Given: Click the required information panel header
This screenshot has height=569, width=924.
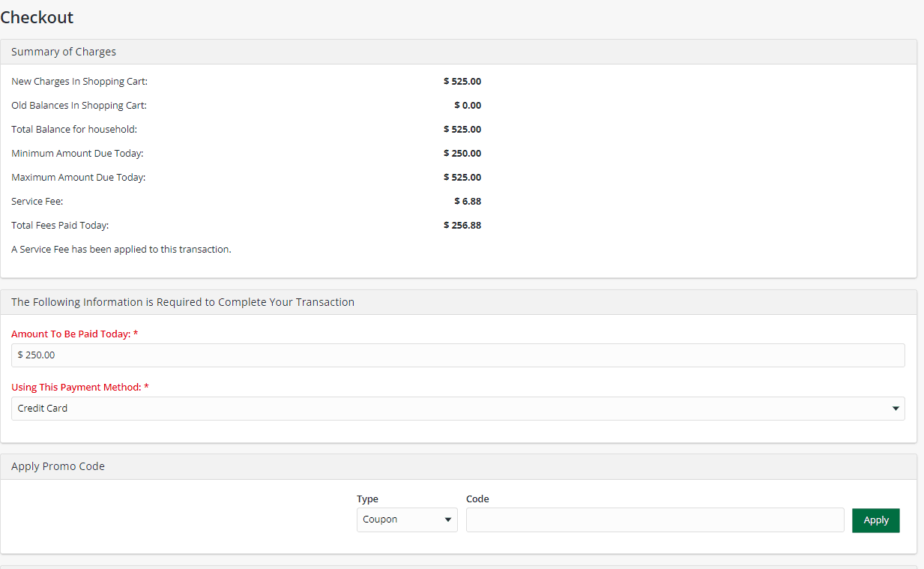Looking at the screenshot, I should pyautogui.click(x=182, y=302).
